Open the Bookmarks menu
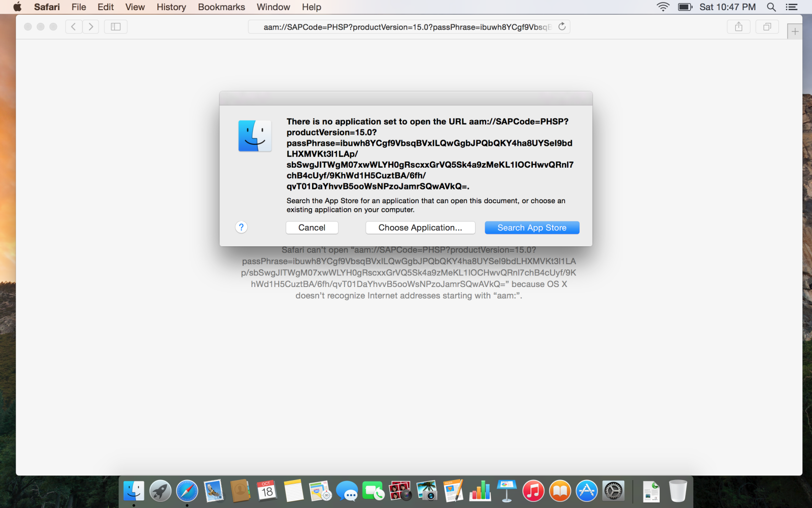Image resolution: width=812 pixels, height=508 pixels. (x=221, y=7)
